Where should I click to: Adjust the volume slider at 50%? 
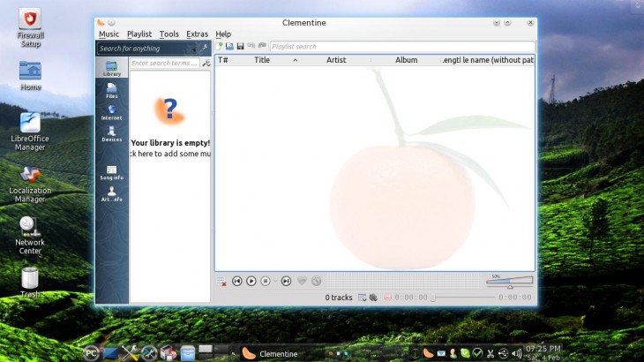(510, 282)
